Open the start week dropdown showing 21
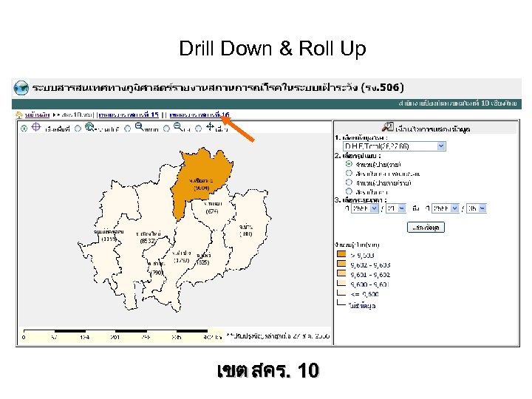The width and height of the screenshot is (532, 399). (396, 208)
